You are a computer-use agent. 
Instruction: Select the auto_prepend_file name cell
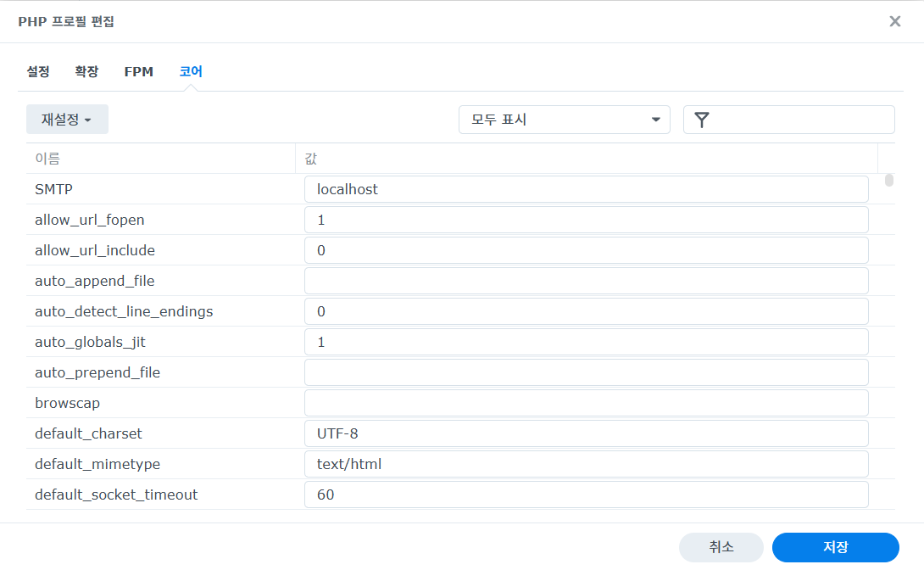[x=160, y=372]
